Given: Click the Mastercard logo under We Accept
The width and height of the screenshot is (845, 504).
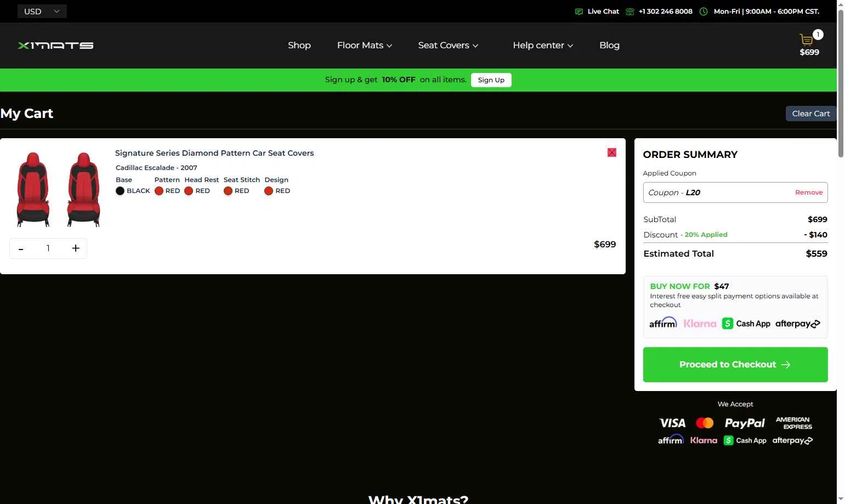Looking at the screenshot, I should 705,423.
